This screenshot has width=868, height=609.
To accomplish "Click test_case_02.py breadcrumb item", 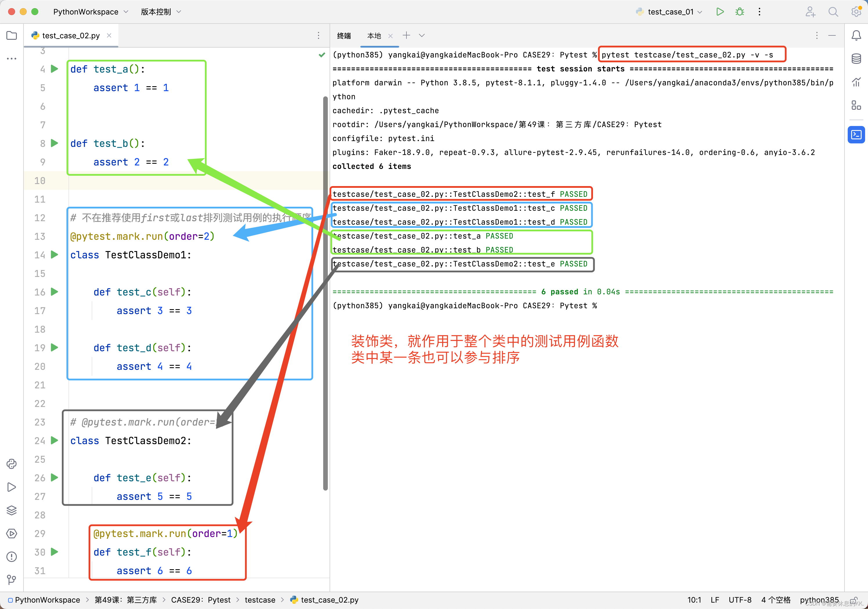I will click(x=324, y=600).
